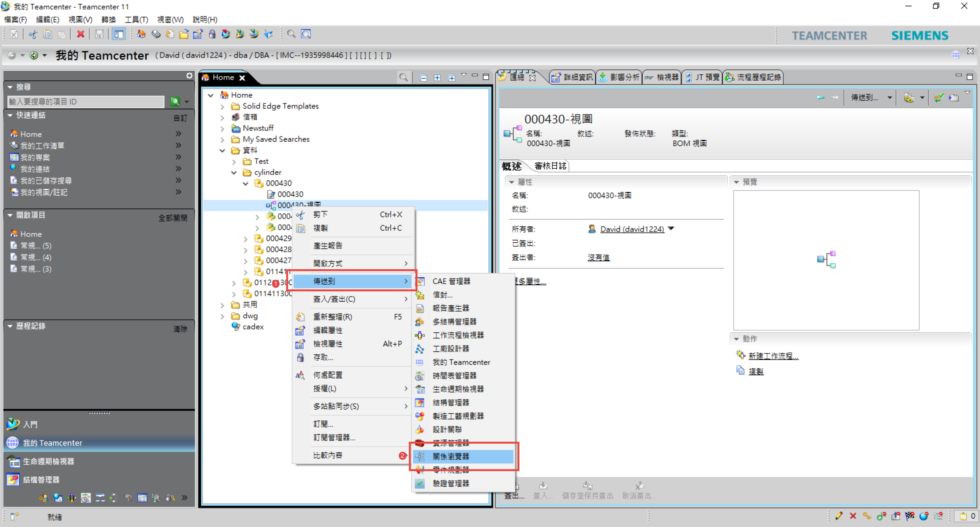Click the forward navigation green circle icon
Image resolution: width=980 pixels, height=527 pixels.
[x=34, y=55]
